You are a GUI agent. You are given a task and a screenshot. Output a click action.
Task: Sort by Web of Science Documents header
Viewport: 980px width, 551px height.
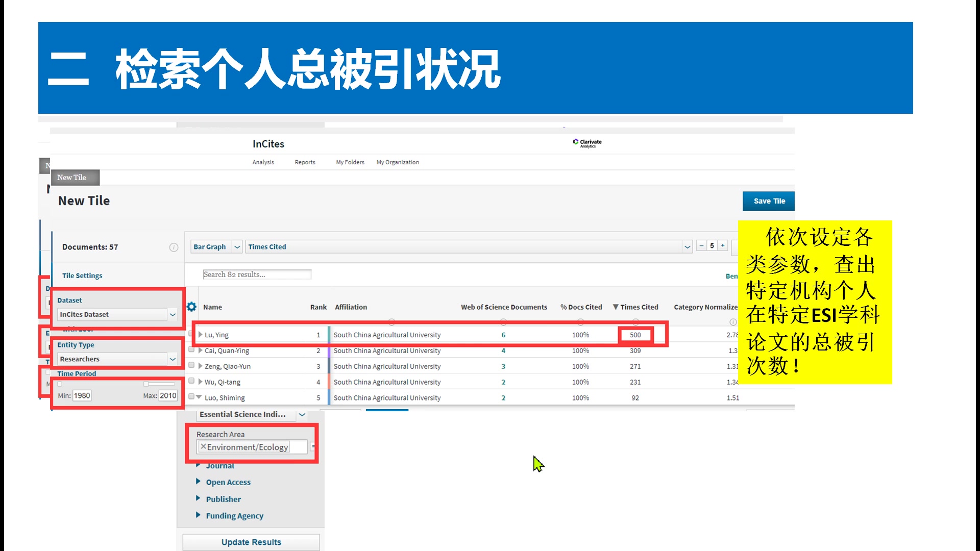[x=504, y=307]
